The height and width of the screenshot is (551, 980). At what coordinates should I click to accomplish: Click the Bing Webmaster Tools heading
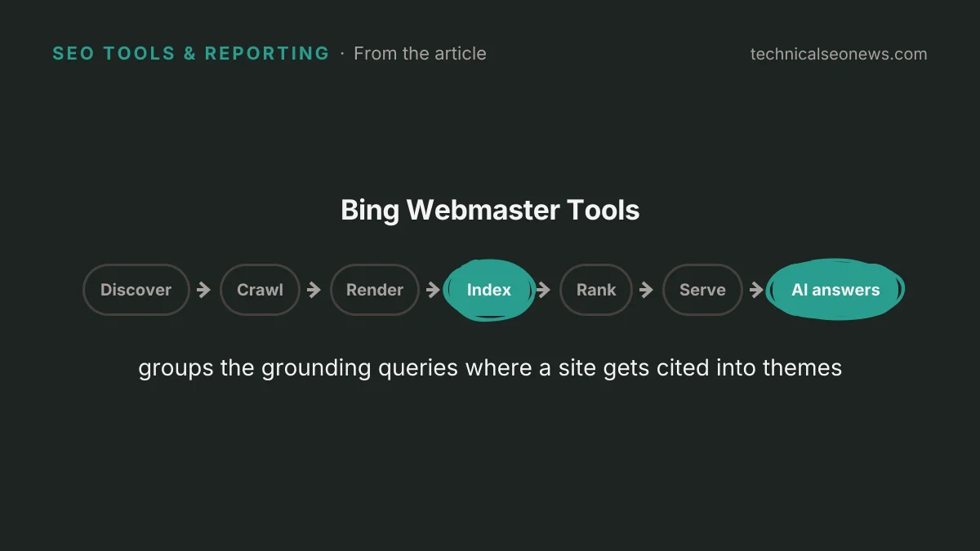(x=490, y=211)
